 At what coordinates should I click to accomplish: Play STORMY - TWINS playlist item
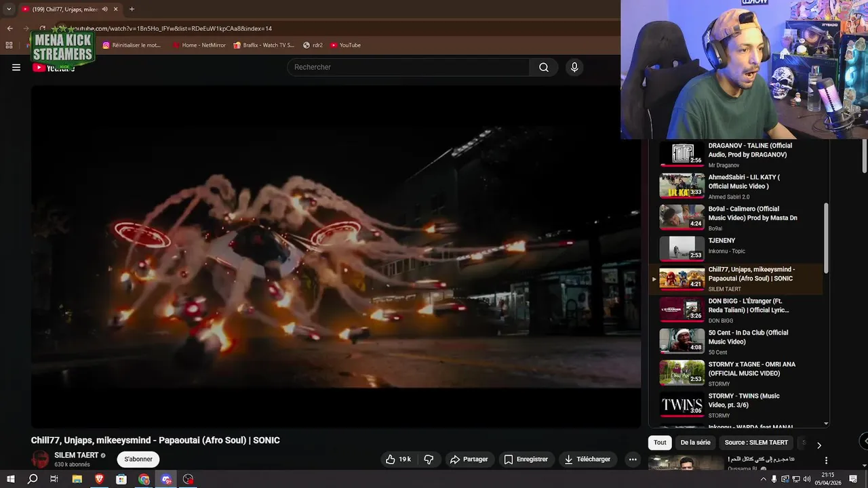[736, 405]
